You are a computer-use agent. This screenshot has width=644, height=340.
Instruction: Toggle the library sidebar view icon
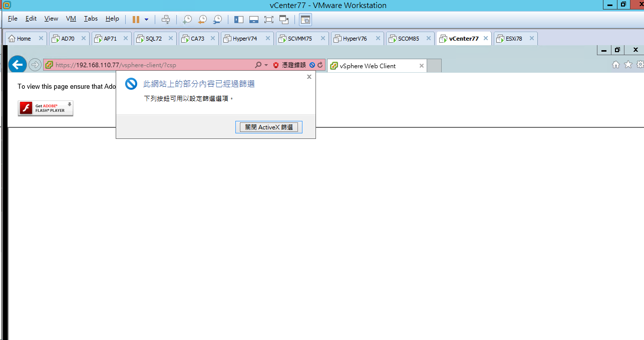[x=239, y=20]
